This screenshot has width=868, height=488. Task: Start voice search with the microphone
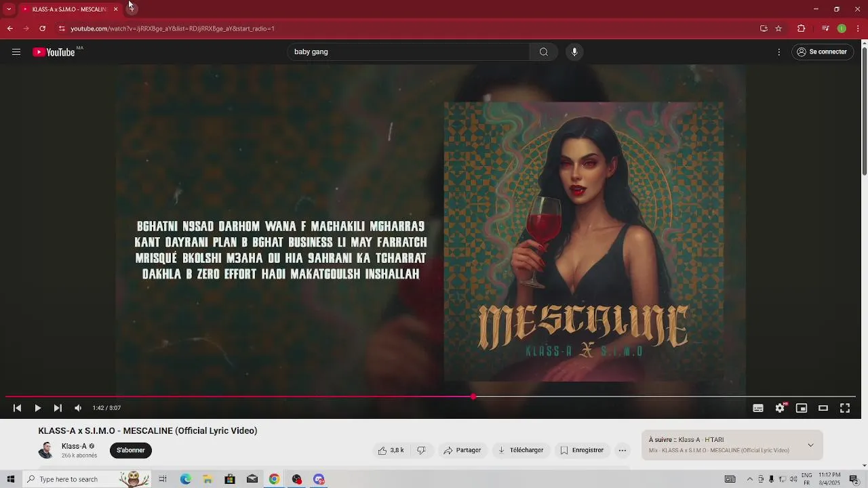(x=574, y=52)
